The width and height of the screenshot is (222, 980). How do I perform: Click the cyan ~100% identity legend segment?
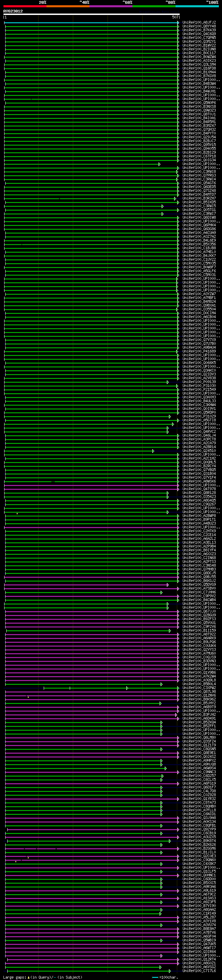tap(197, 6)
